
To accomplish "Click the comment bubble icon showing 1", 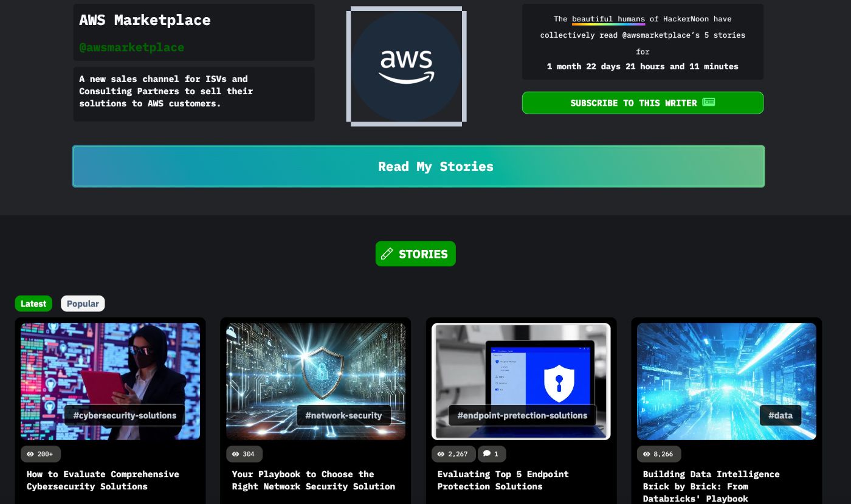I will (487, 454).
